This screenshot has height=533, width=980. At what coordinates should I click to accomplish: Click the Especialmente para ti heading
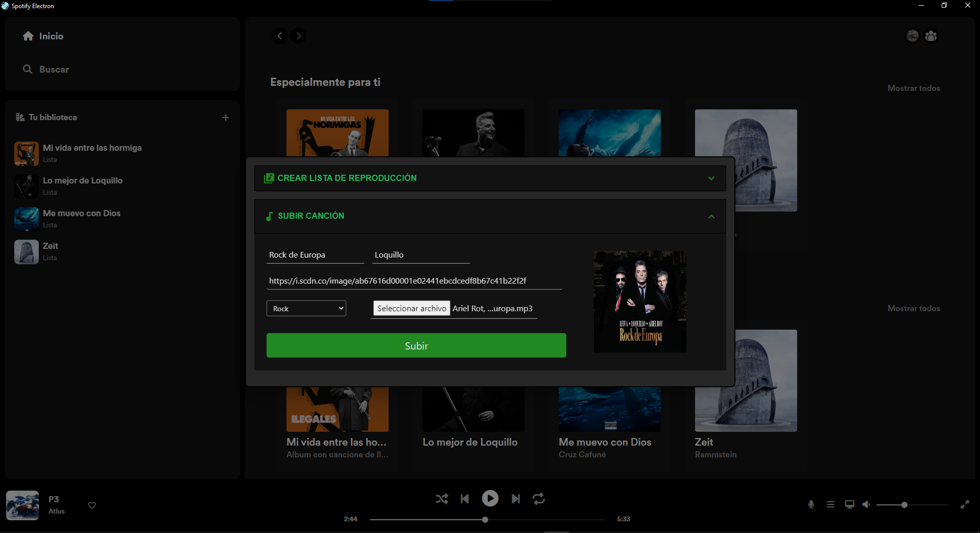tap(325, 82)
